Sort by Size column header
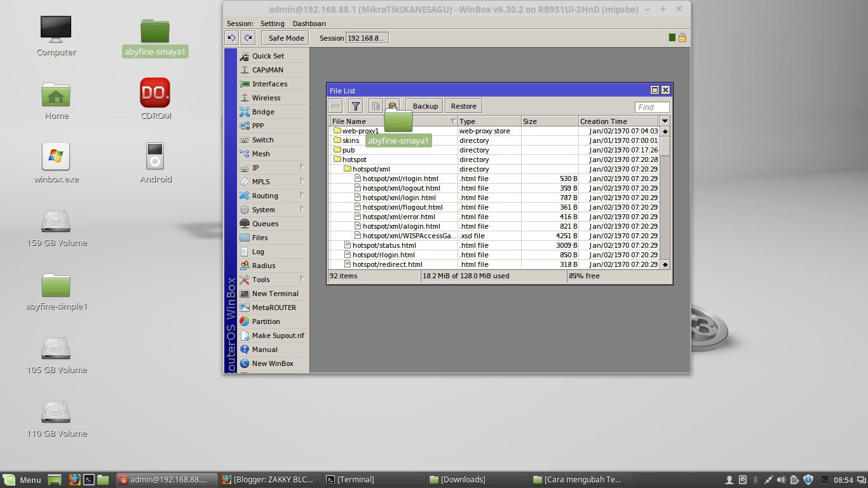 coord(550,121)
